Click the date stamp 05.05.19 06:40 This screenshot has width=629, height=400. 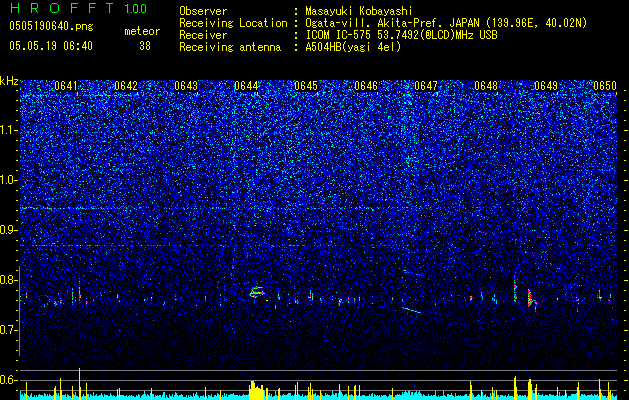(x=51, y=46)
